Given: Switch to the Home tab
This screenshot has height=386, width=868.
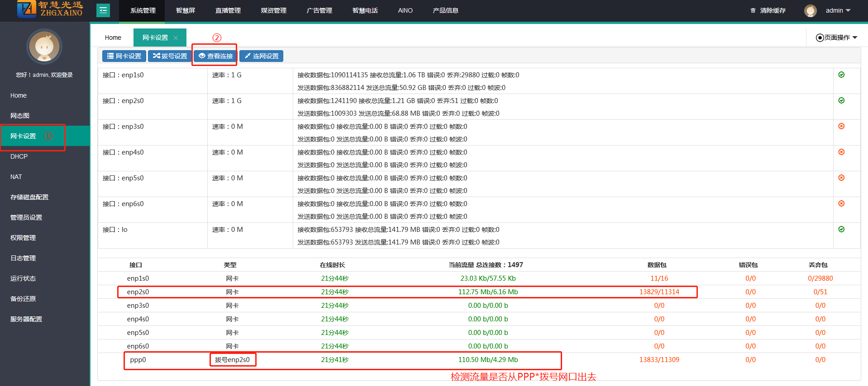Looking at the screenshot, I should (113, 38).
